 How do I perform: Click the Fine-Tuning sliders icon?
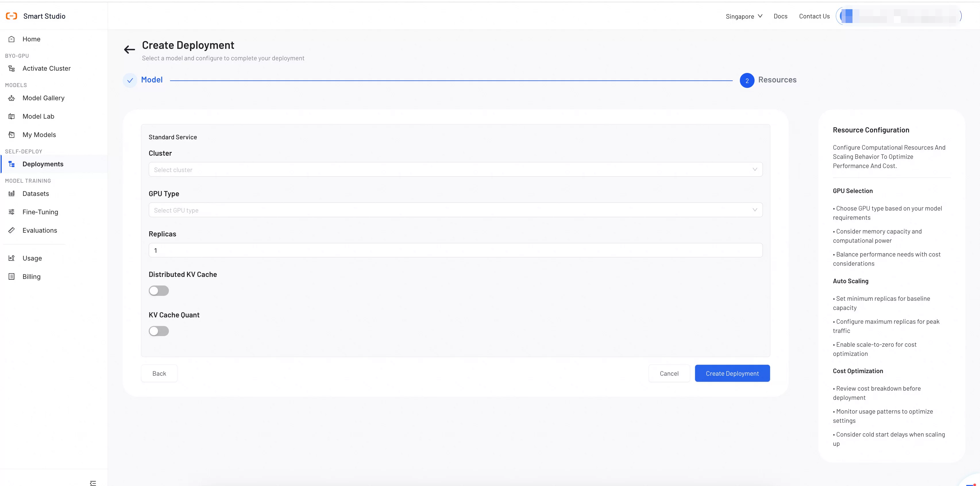(x=11, y=212)
